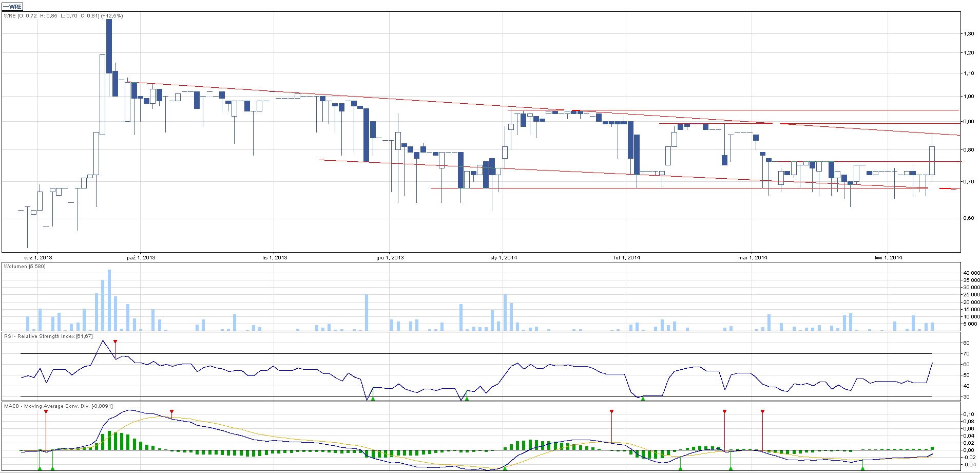
Task: Select red MACD marker after mar 1, 2014
Action: pyautogui.click(x=762, y=412)
